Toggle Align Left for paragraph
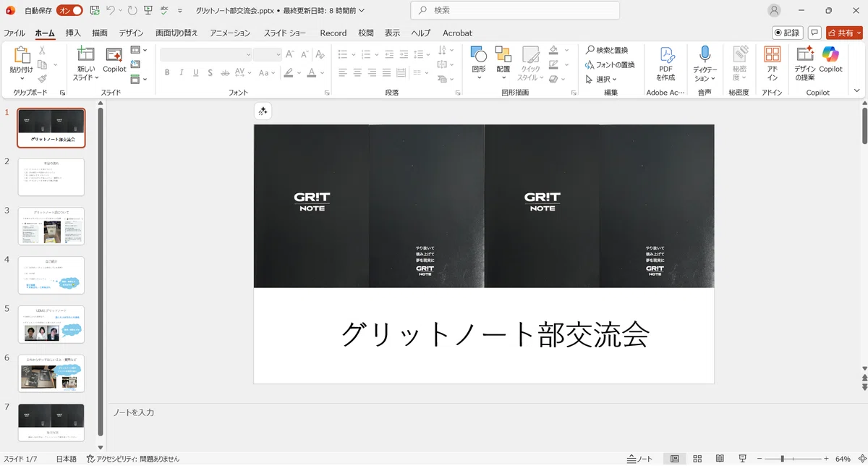868x466 pixels. [344, 72]
